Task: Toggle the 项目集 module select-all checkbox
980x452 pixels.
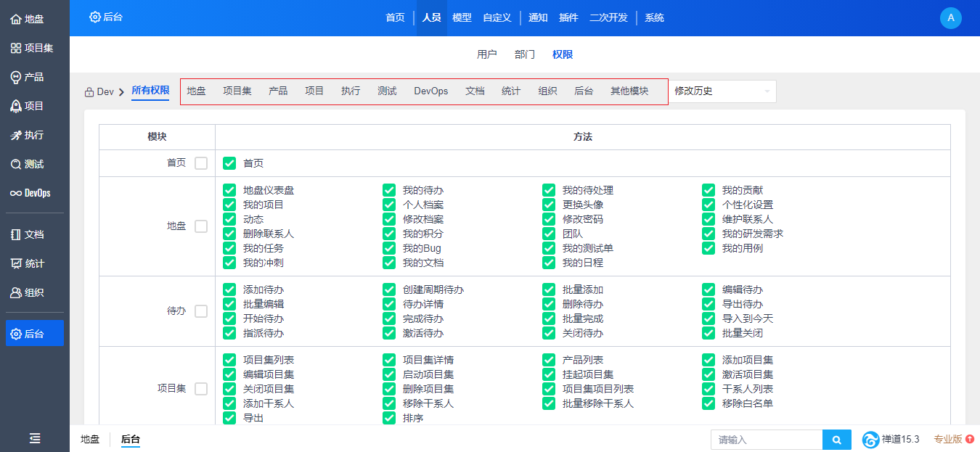Action: (x=201, y=389)
